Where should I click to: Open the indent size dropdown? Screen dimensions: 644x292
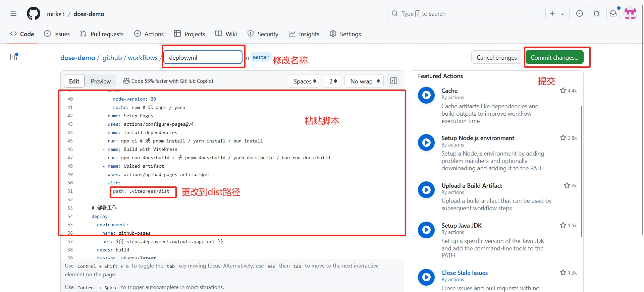(x=332, y=81)
